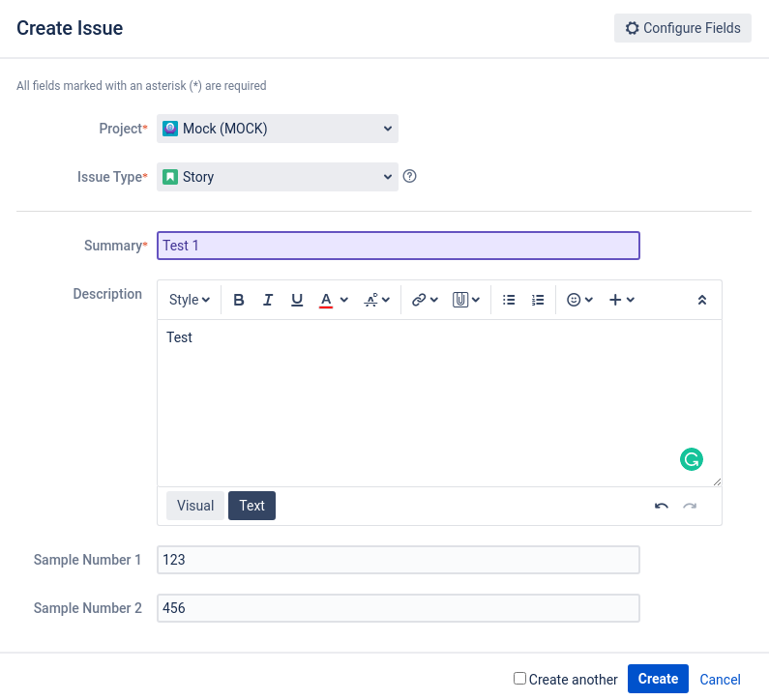
Task: Tick the Create another checkbox
Action: (x=519, y=679)
